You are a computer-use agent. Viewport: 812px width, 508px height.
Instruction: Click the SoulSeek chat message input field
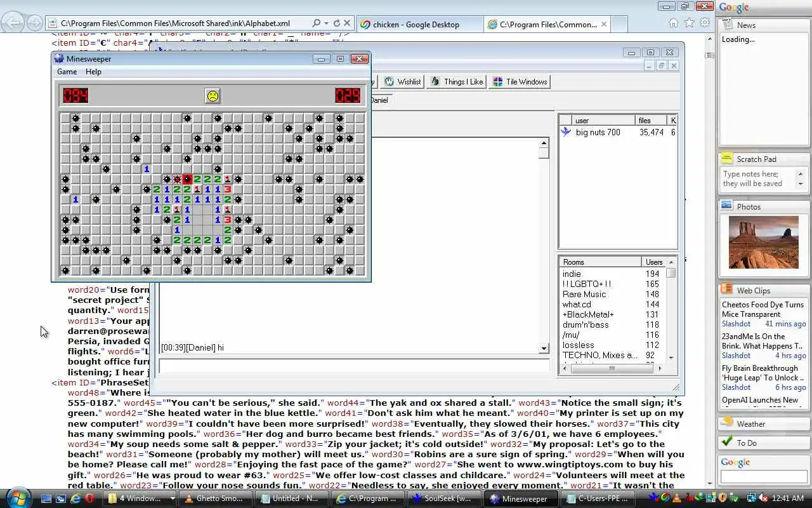pyautogui.click(x=354, y=366)
